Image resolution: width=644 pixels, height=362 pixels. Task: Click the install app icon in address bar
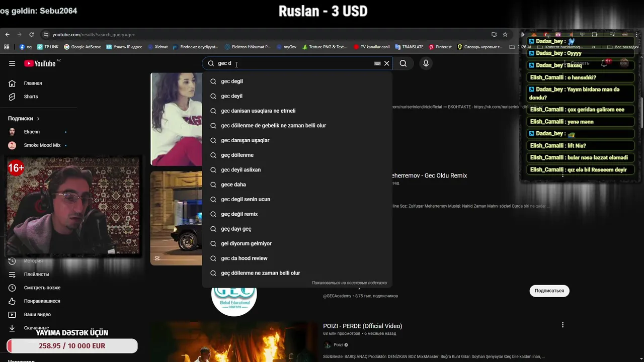494,35
